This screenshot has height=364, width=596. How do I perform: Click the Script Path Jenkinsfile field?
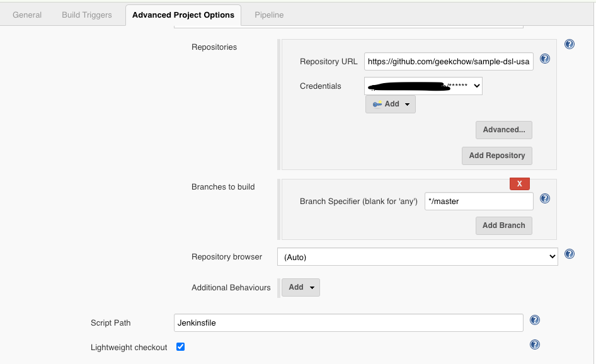pos(348,322)
